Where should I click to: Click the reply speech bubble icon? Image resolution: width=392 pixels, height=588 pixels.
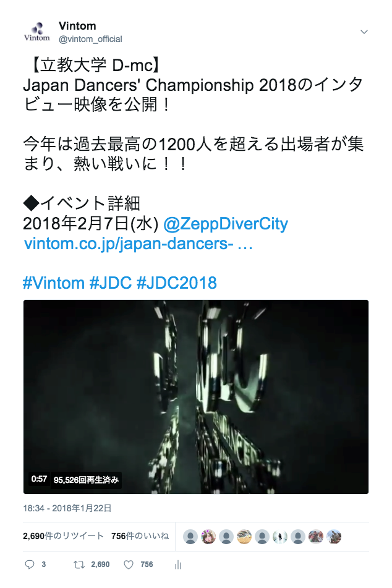point(30,565)
